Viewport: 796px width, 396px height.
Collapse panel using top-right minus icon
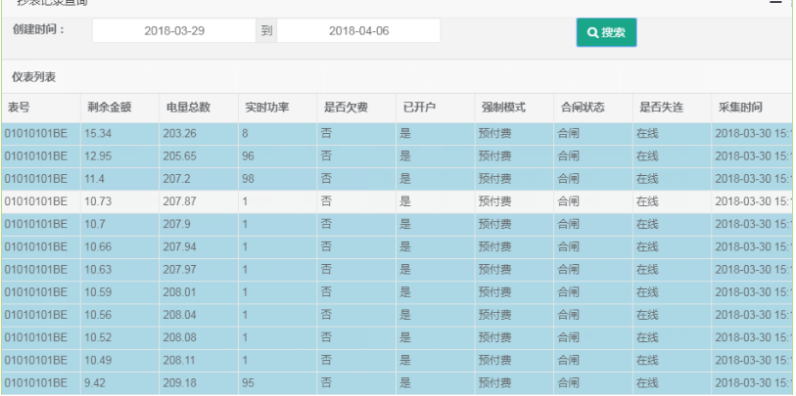coord(775,3)
